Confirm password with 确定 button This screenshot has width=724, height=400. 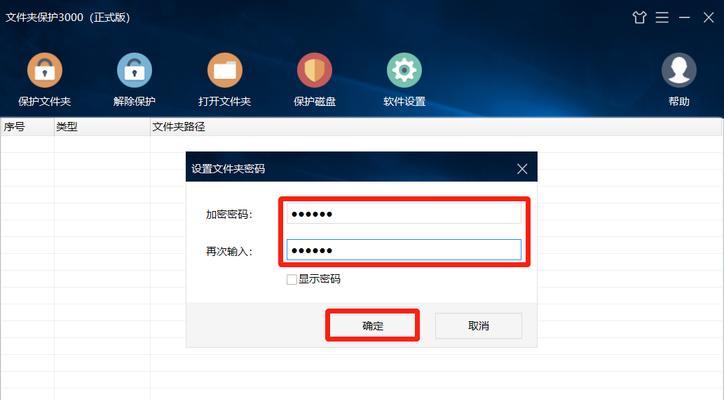click(373, 326)
